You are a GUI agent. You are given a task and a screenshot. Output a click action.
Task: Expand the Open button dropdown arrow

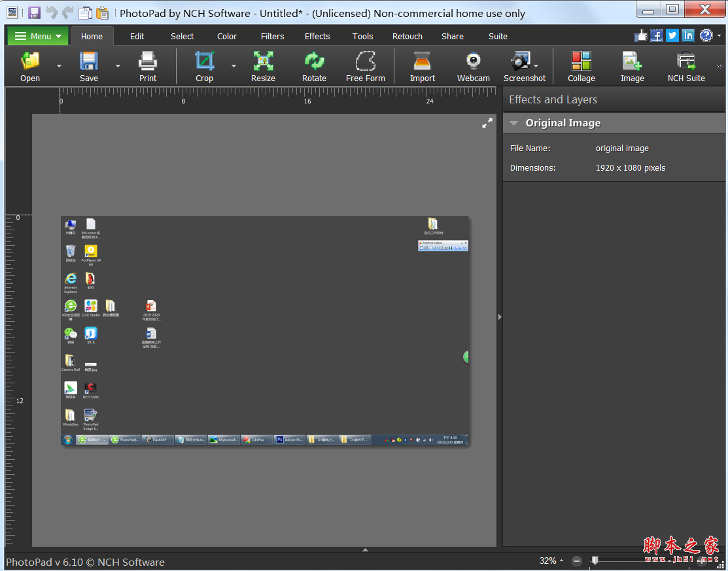(x=59, y=66)
